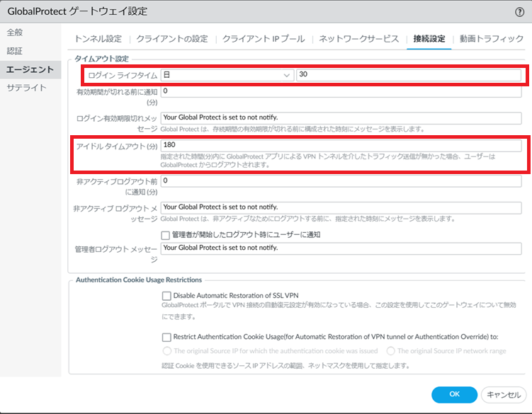Confirm settings with the OK button
The image size is (532, 414).
(454, 395)
